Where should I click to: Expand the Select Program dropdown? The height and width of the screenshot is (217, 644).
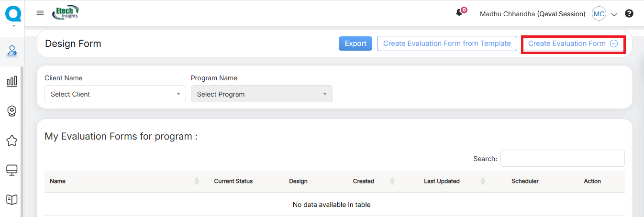261,94
